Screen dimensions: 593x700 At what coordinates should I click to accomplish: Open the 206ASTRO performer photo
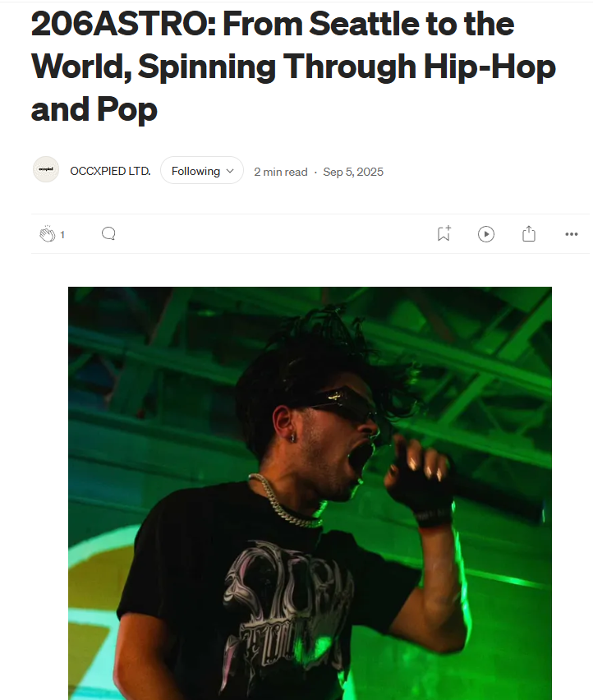click(310, 493)
